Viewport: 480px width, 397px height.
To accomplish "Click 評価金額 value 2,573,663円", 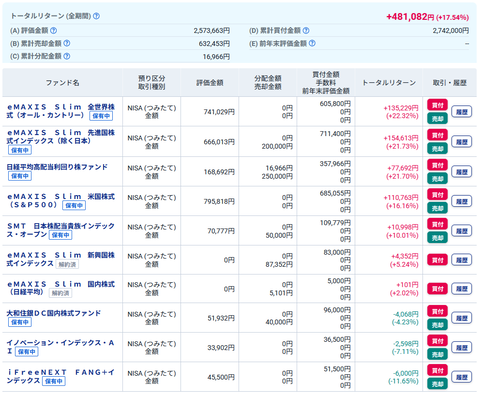I will click(212, 31).
